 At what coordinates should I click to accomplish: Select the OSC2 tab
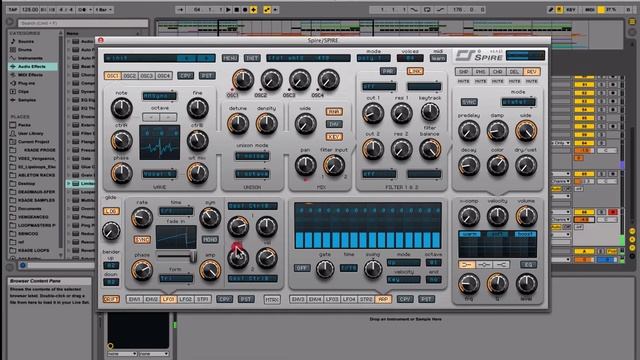tap(129, 76)
